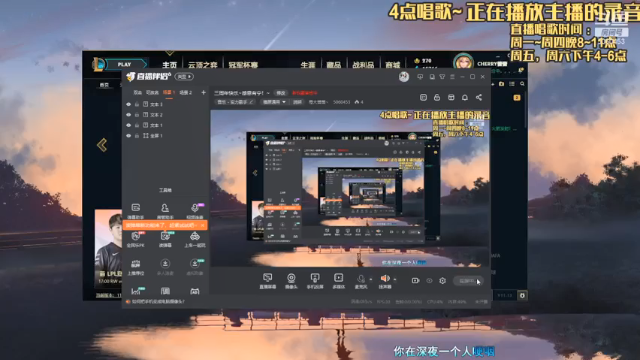The width and height of the screenshot is (640, 360).
Task: Hide the 文本 2 layer
Action: click(x=129, y=115)
